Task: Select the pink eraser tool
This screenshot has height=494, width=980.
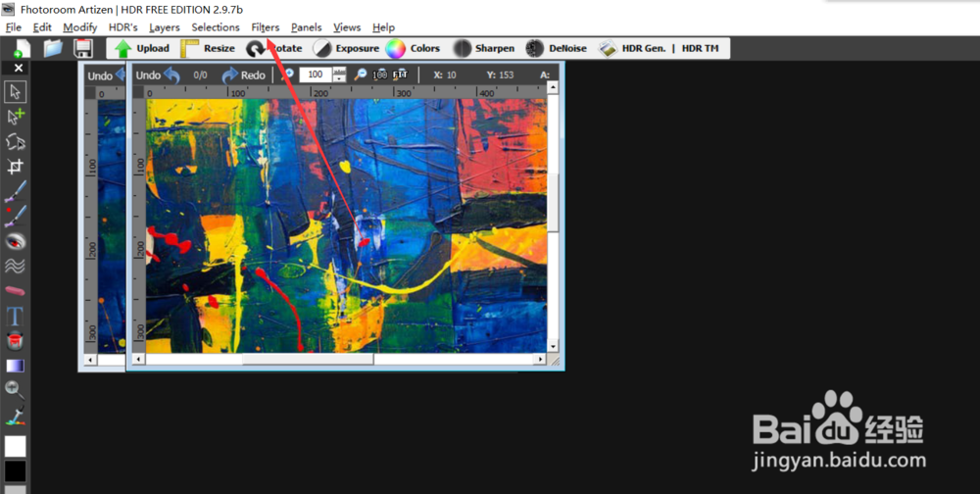Action: click(15, 291)
